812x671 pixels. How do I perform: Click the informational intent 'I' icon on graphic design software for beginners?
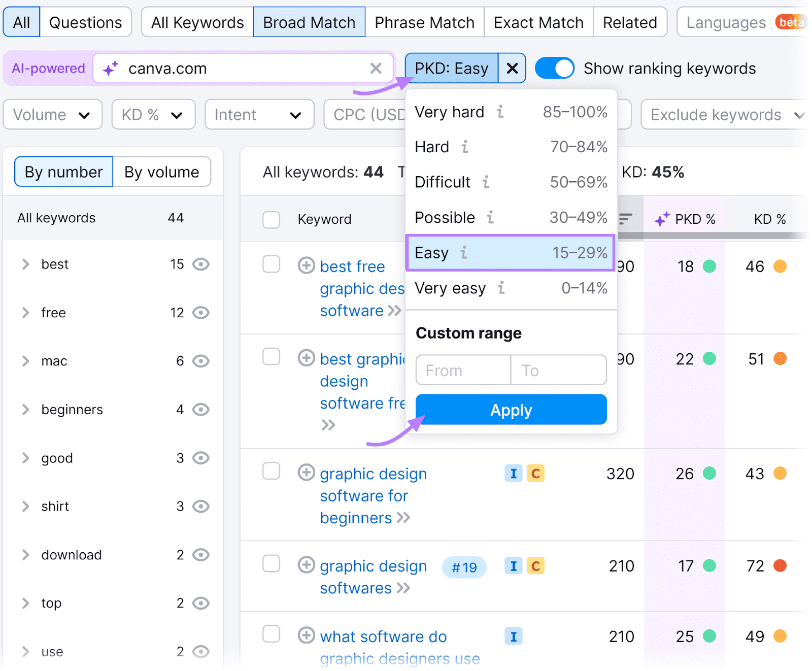[x=514, y=474]
